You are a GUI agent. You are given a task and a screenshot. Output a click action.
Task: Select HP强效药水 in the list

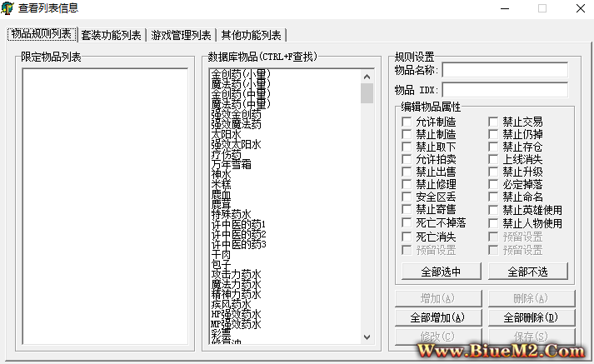click(x=236, y=315)
